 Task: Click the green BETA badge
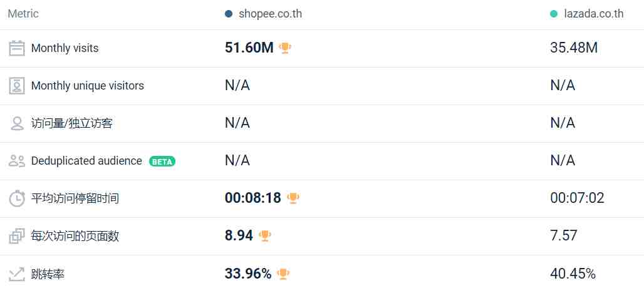(x=162, y=162)
